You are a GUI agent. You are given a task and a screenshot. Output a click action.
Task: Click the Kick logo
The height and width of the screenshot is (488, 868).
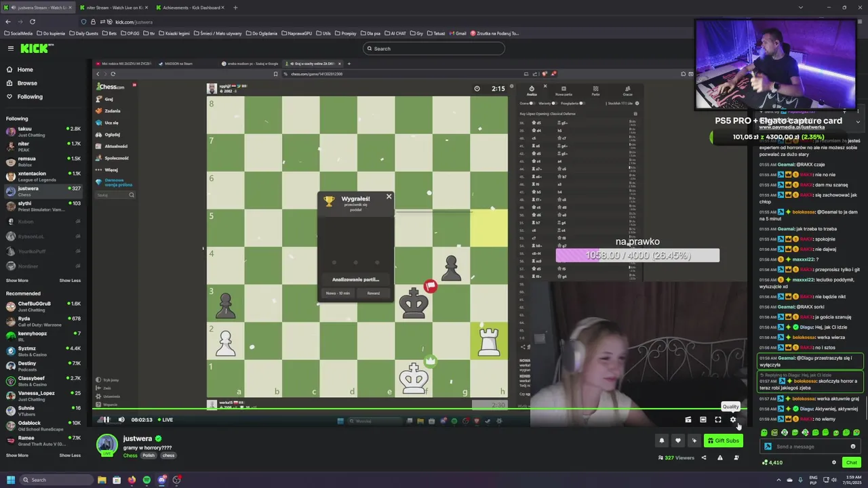36,48
